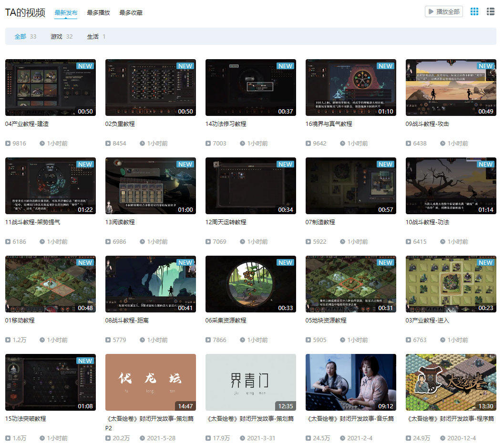
Task: Click title link 03产业教程-进入
Action: [x=427, y=321]
